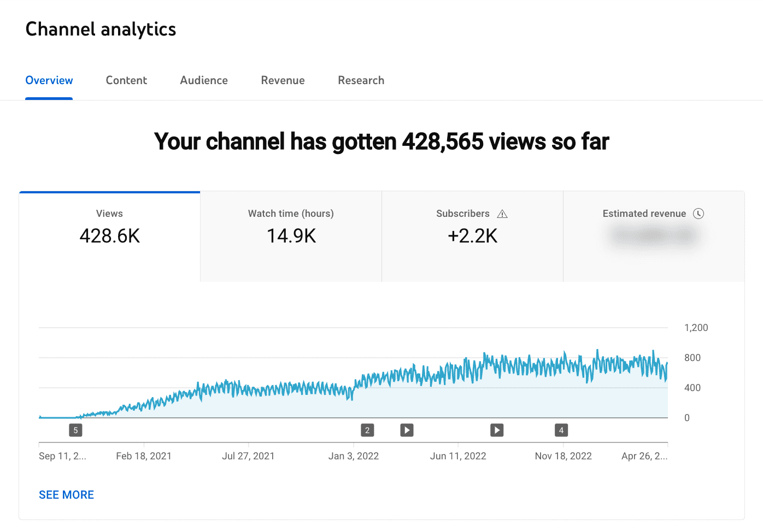Open the Research tab
This screenshot has width=763, height=532.
click(361, 80)
